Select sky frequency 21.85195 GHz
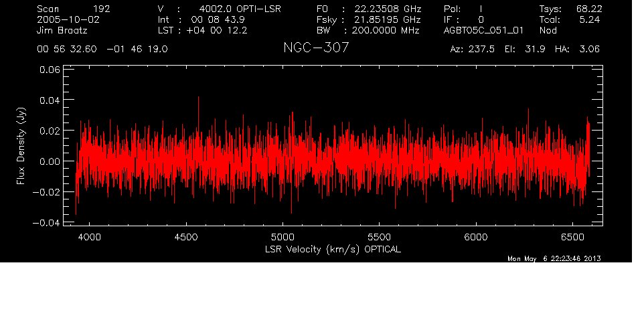This screenshot has height=328, width=644. pos(388,19)
